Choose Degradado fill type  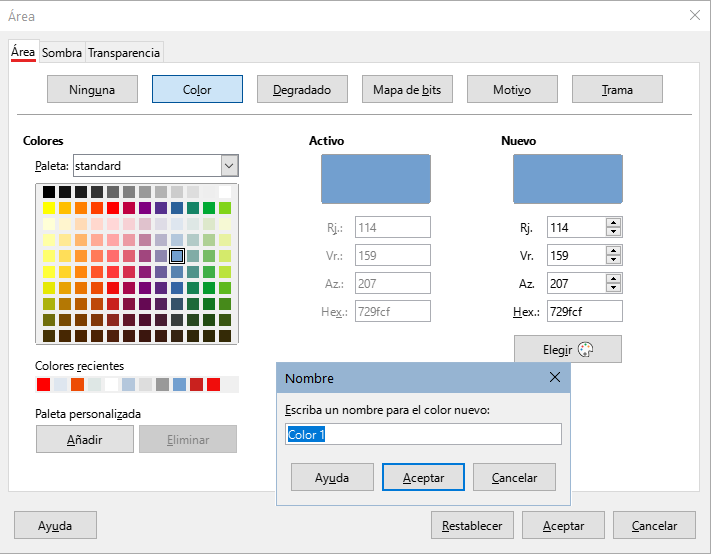[302, 89]
